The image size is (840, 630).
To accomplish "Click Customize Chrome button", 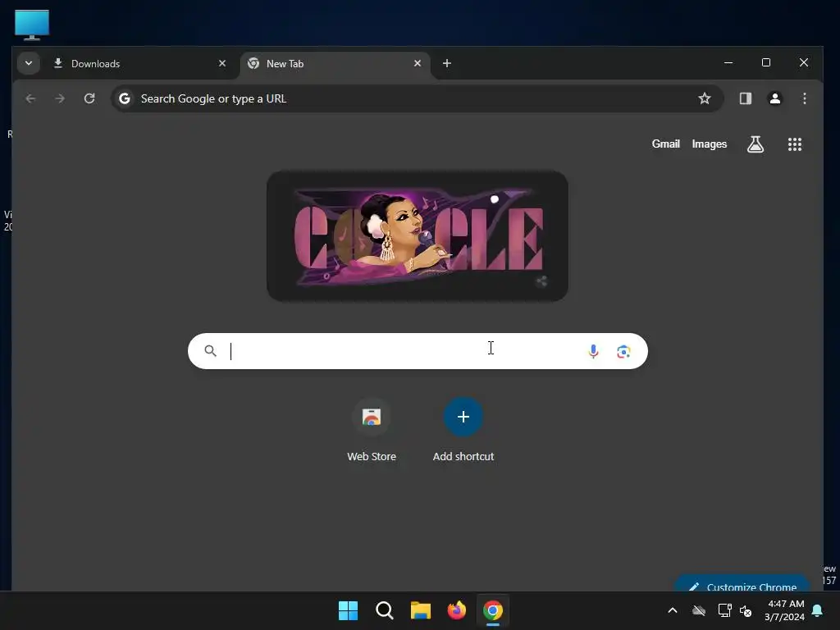I will pos(742,585).
